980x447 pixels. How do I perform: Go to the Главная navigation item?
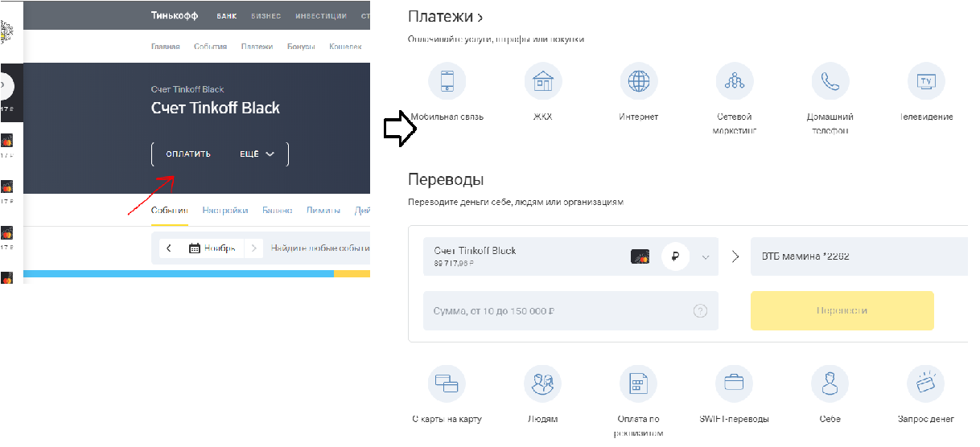pos(166,47)
